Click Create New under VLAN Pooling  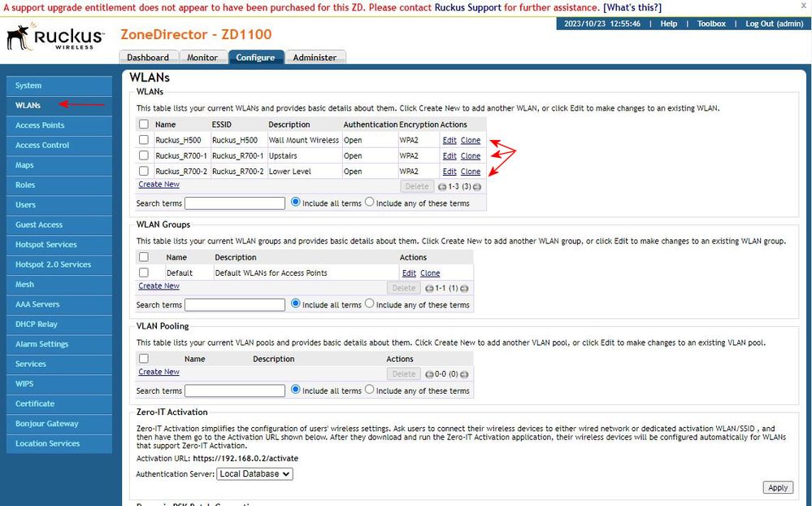(158, 372)
